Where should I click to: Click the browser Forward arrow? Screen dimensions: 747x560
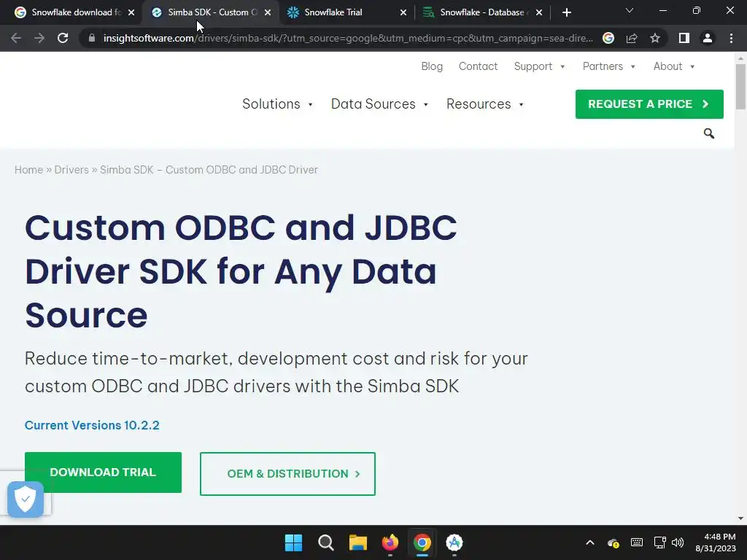39,38
